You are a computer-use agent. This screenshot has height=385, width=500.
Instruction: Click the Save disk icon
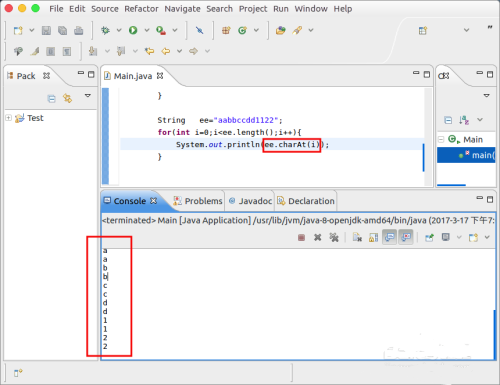point(46,31)
